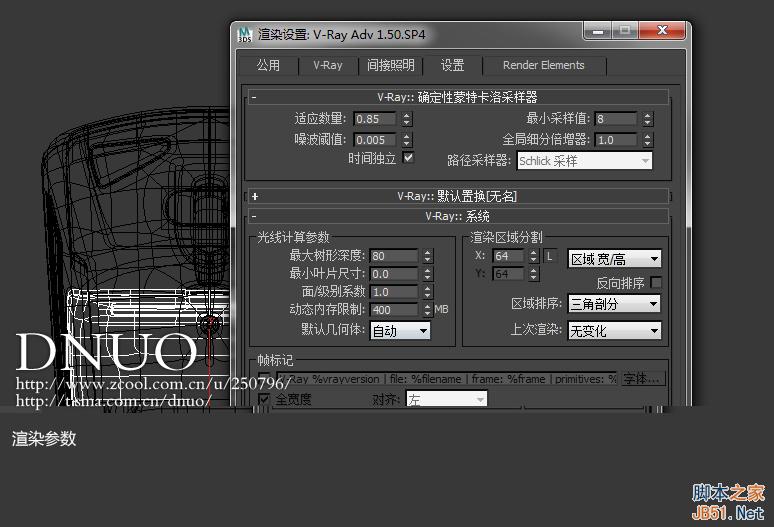
Task: Adjust the 最小叶片尺寸 spinner
Action: tap(427, 274)
